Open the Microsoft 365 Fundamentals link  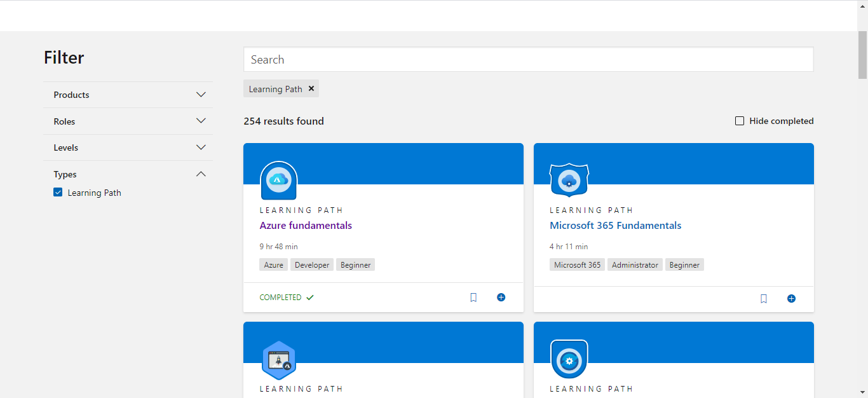pyautogui.click(x=615, y=225)
